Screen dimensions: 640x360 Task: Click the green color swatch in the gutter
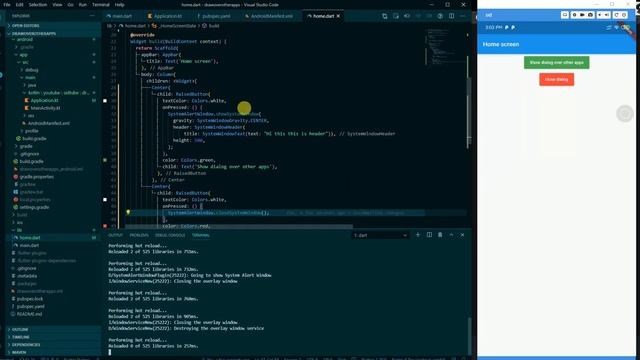point(105,160)
